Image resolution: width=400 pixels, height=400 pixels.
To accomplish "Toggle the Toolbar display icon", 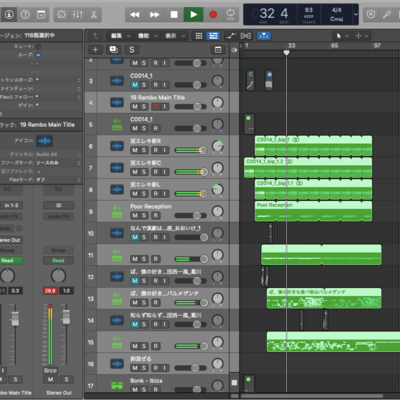I will pyautogui.click(x=41, y=15).
